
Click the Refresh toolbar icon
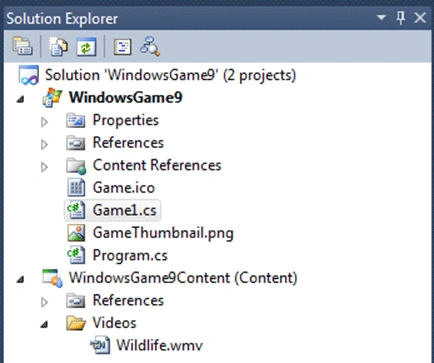[87, 46]
